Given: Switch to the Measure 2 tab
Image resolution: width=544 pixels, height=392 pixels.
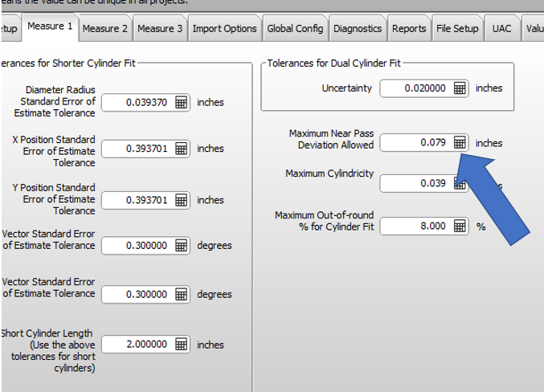Looking at the screenshot, I should 105,29.
